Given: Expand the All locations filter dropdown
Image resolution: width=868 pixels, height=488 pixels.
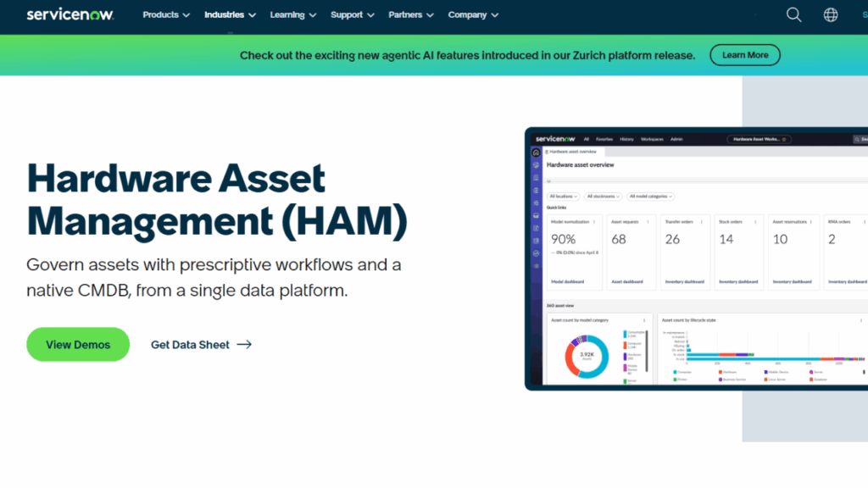Looking at the screenshot, I should [x=563, y=197].
